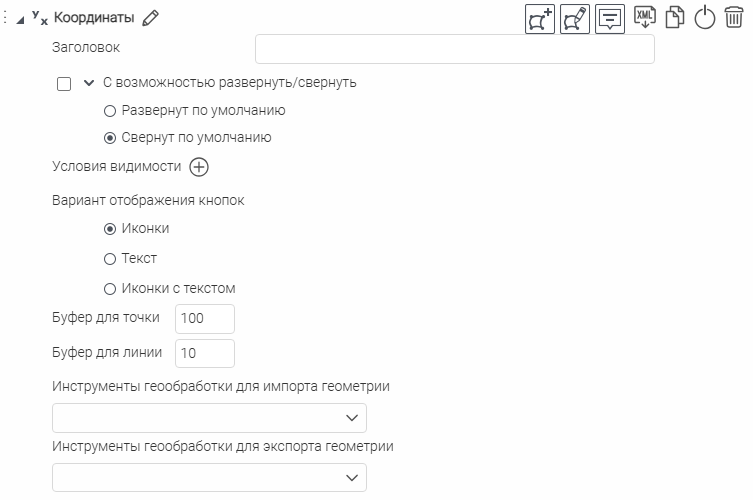Select the Текст button display option
This screenshot has height=500, width=753.
coord(110,259)
